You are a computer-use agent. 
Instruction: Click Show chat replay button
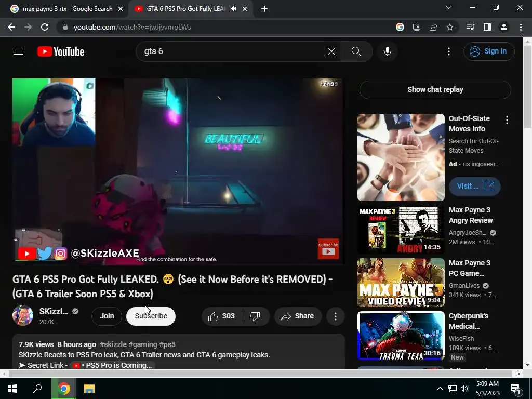(x=435, y=89)
